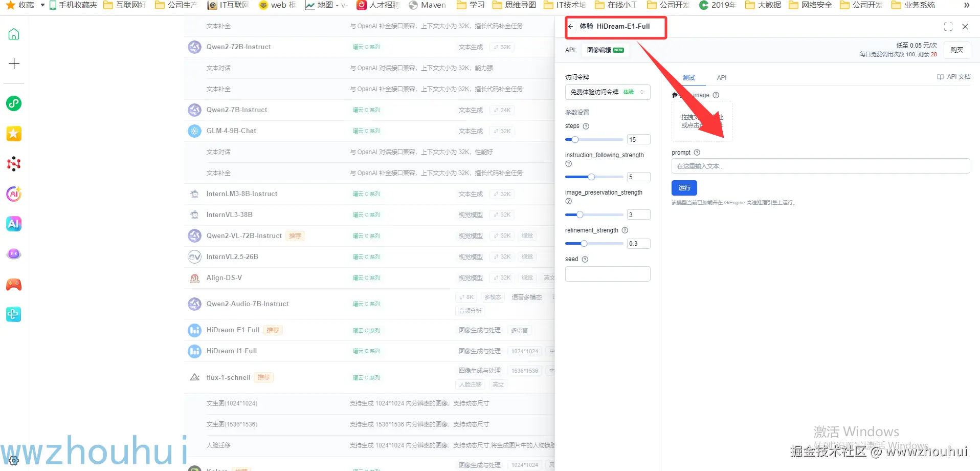Image resolution: width=980 pixels, height=471 pixels.
Task: Show help tooltip for prompt
Action: pos(697,153)
